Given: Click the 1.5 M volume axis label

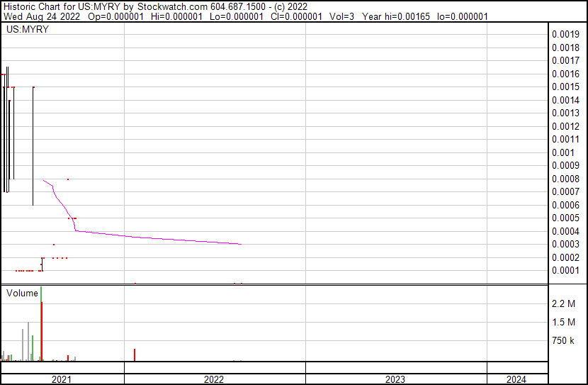Looking at the screenshot, I should point(565,322).
